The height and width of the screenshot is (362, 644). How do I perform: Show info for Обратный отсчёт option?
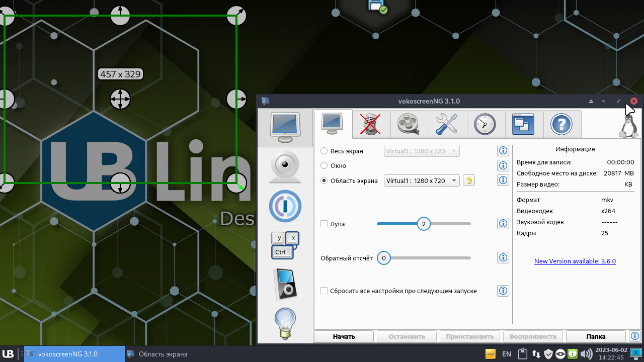tap(503, 257)
